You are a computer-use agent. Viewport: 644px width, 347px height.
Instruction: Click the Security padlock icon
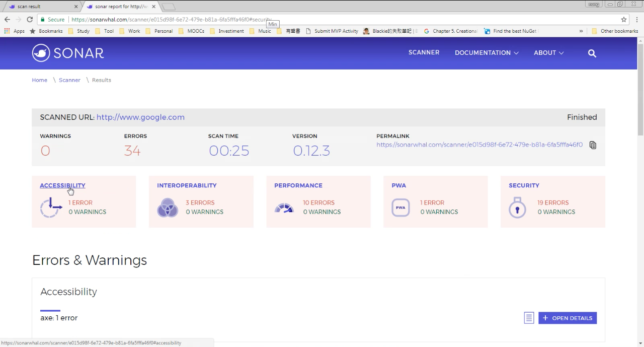point(517,207)
